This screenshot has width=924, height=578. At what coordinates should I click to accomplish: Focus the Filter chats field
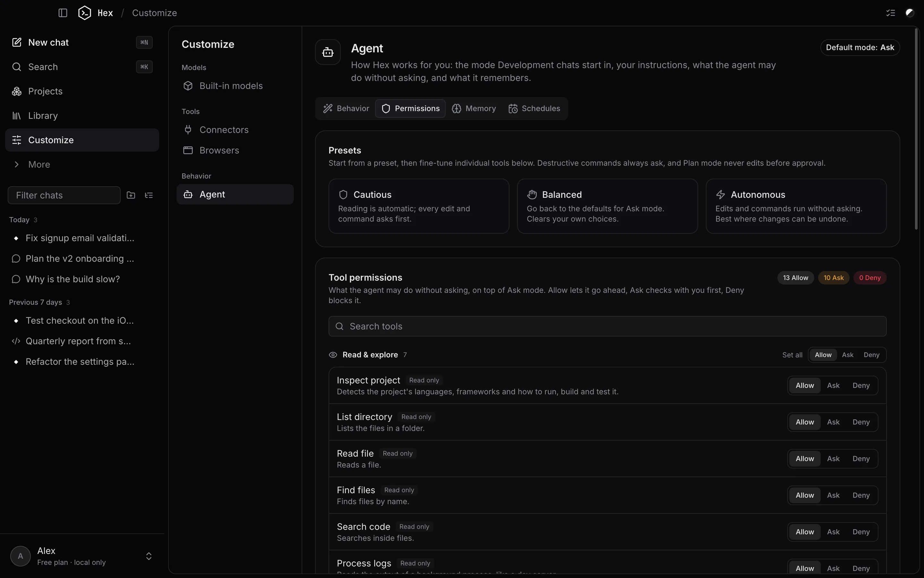(64, 195)
